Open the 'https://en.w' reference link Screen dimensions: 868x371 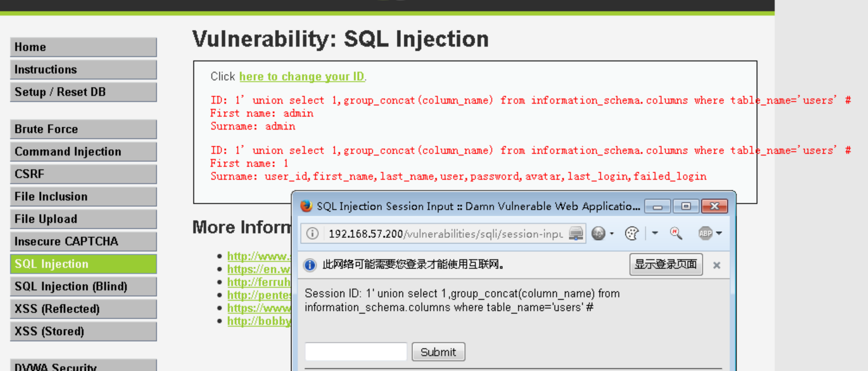click(x=259, y=269)
